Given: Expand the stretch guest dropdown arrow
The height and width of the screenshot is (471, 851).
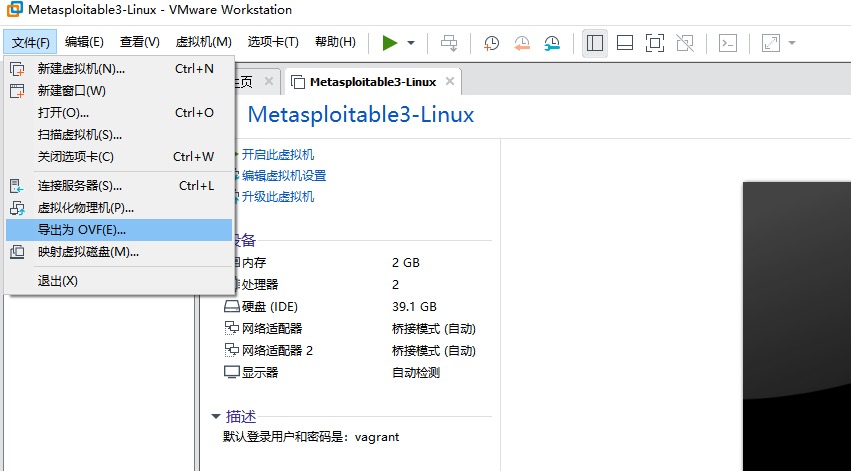Looking at the screenshot, I should [792, 43].
